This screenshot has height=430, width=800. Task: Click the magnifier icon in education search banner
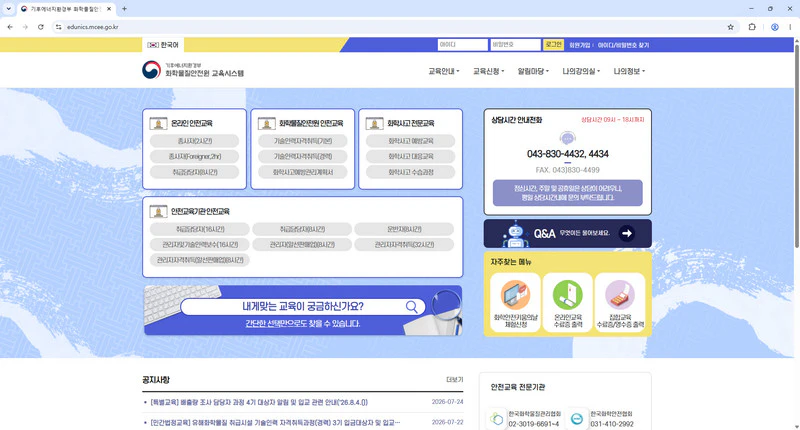(x=411, y=307)
